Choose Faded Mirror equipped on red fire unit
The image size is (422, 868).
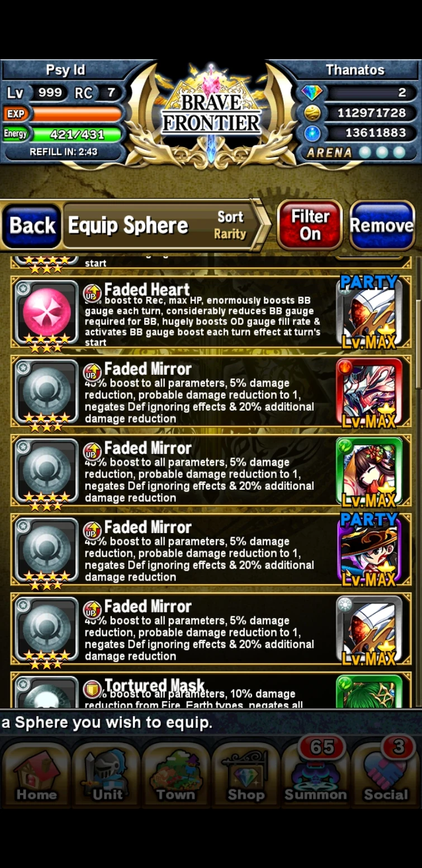pyautogui.click(x=211, y=393)
